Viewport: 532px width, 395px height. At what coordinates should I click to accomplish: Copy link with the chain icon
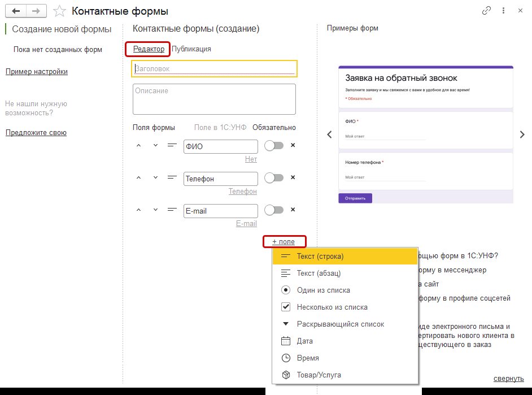486,11
